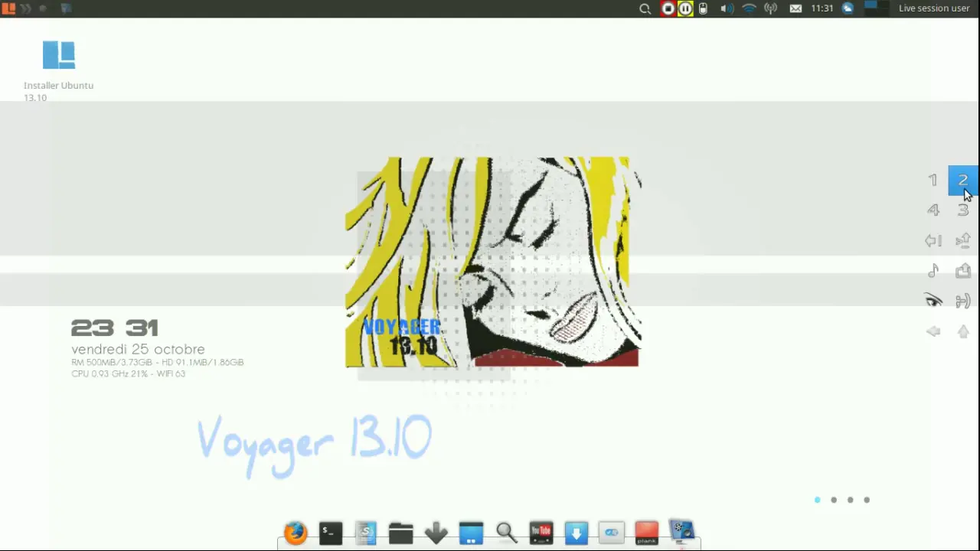Viewport: 980px width, 551px height.
Task: Select the third page indicator dot
Action: 851,500
